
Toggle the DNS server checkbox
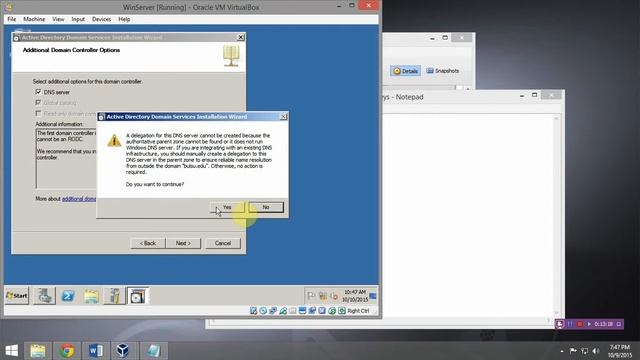point(38,92)
